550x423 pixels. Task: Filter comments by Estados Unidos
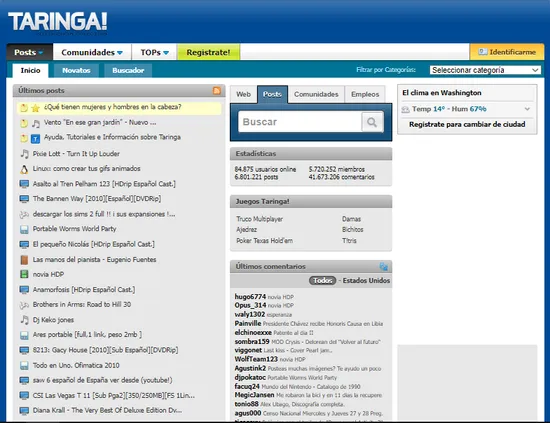[x=366, y=281]
